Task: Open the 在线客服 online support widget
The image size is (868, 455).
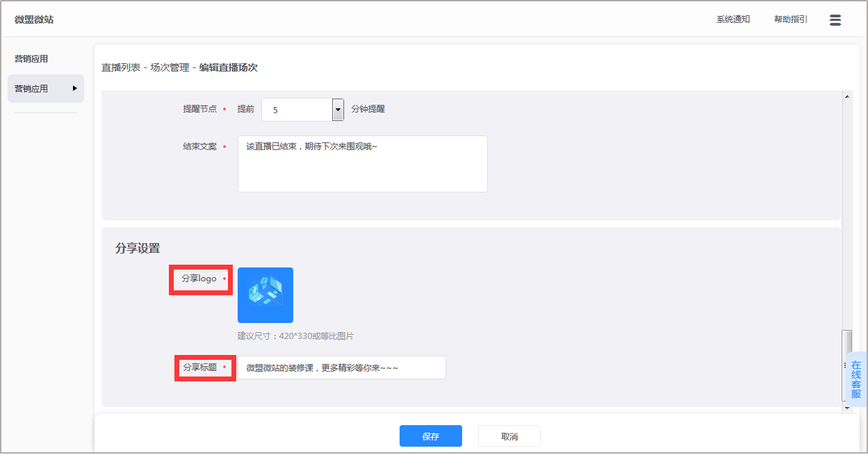Action: (x=855, y=379)
